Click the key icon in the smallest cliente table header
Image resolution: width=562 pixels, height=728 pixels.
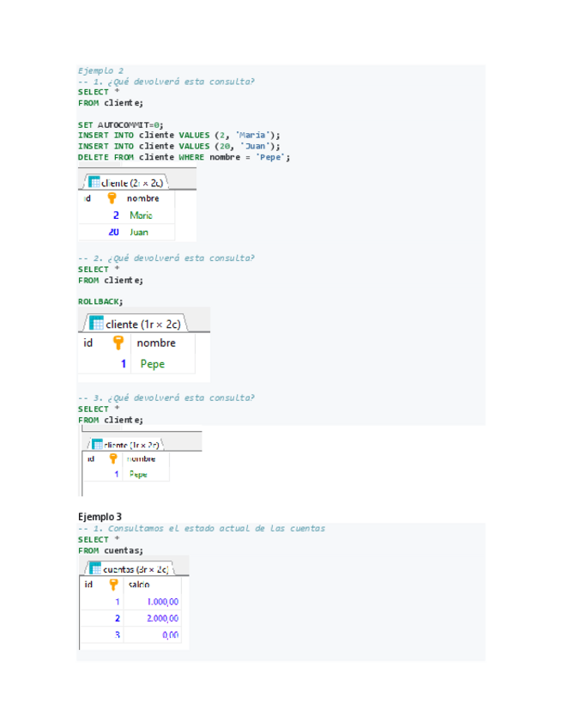[113, 458]
